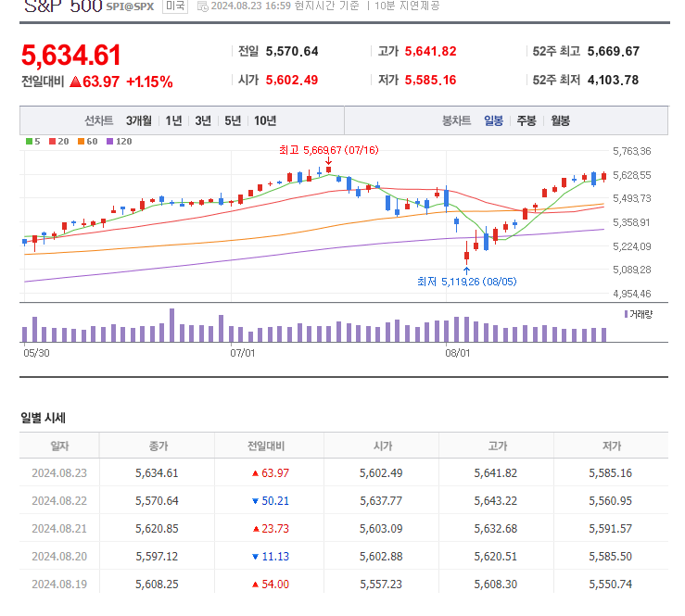Switch to 월봉 monthly candles
Image resolution: width=685 pixels, height=616 pixels.
click(x=560, y=120)
